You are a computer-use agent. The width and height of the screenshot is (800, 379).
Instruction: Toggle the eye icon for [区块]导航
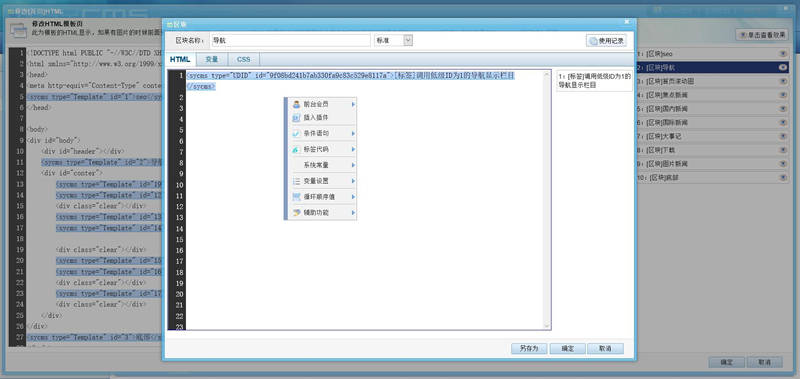coord(783,67)
